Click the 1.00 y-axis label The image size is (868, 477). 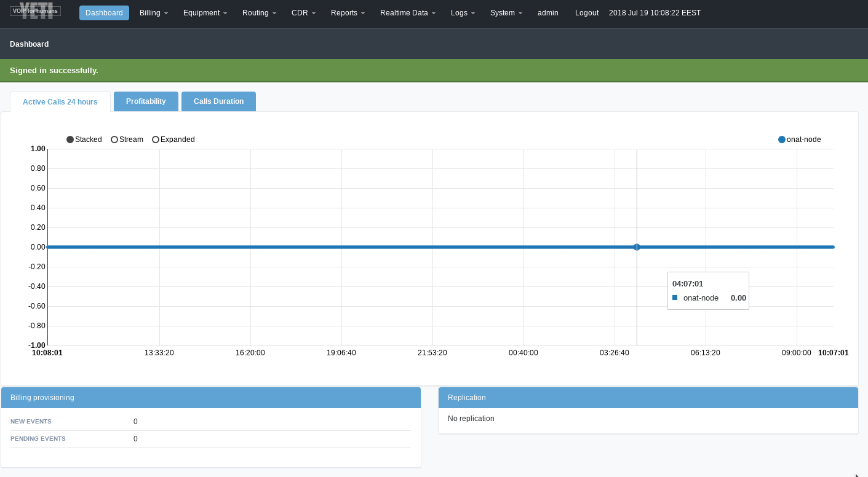(x=38, y=149)
